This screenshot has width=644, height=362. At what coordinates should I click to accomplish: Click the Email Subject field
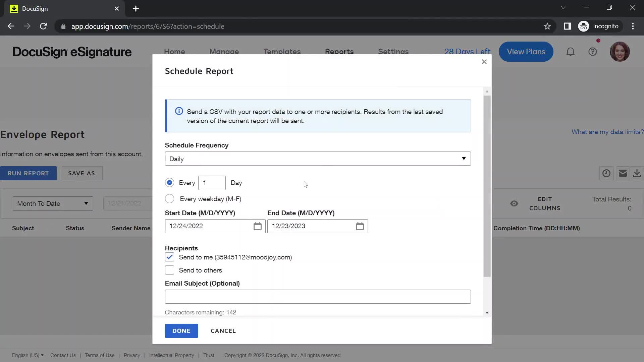(x=318, y=297)
